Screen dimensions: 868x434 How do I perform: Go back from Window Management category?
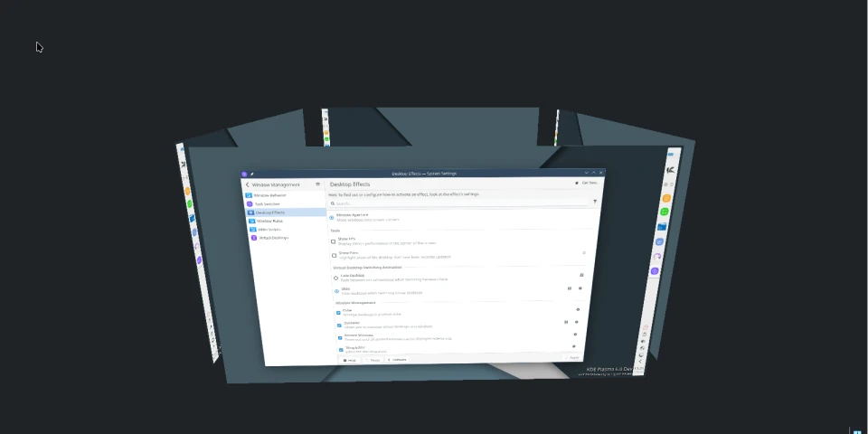[x=248, y=184]
